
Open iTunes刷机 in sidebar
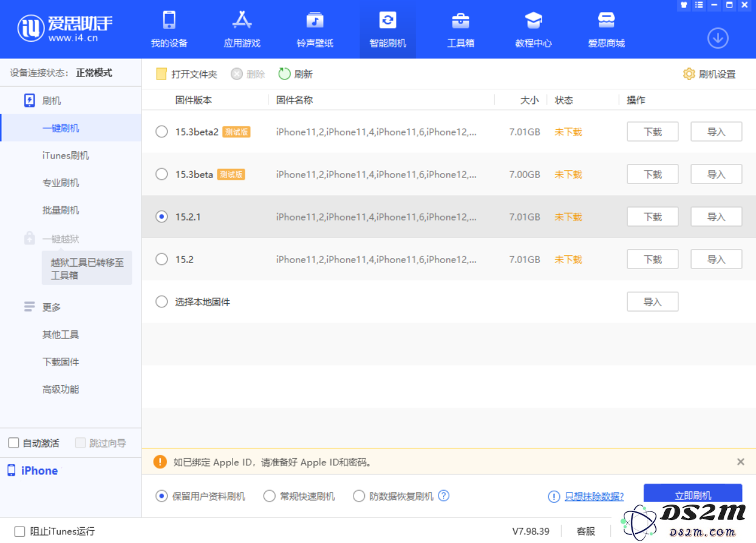point(66,155)
